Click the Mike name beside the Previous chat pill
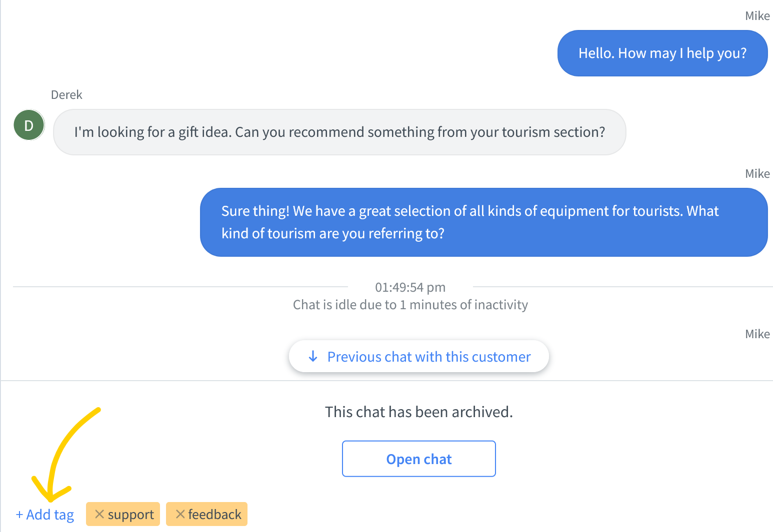Viewport: 773px width, 532px height. click(757, 334)
